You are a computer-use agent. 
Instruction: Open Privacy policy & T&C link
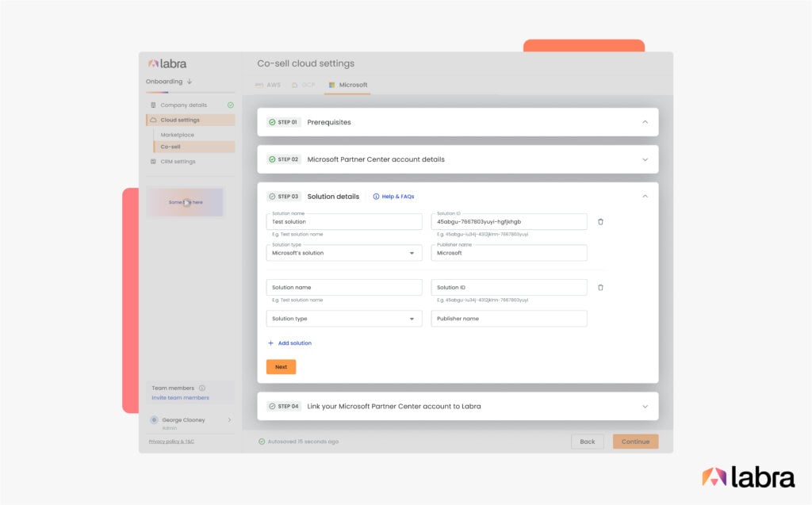coord(171,442)
